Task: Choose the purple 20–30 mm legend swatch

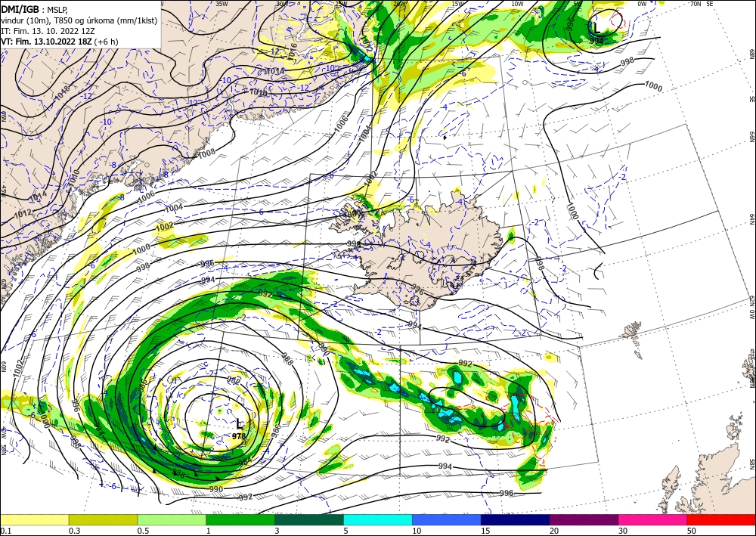Action: (x=584, y=519)
